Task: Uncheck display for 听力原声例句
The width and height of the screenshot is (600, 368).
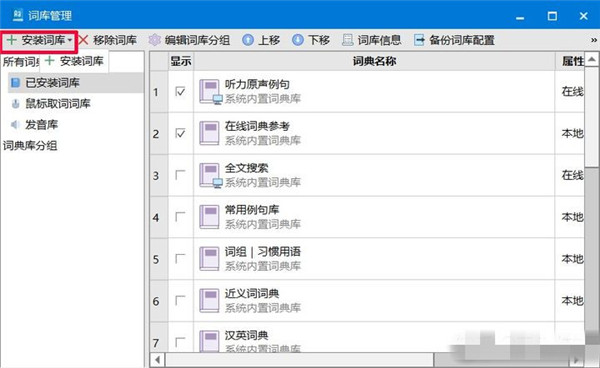Action: (180, 91)
